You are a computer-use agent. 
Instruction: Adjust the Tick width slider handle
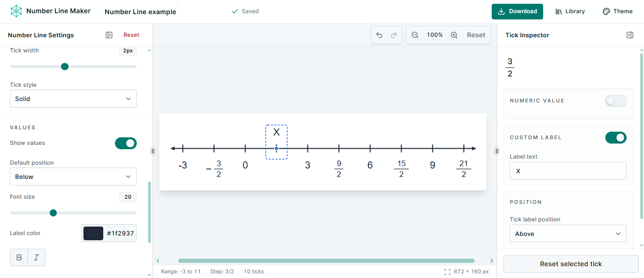tap(65, 67)
